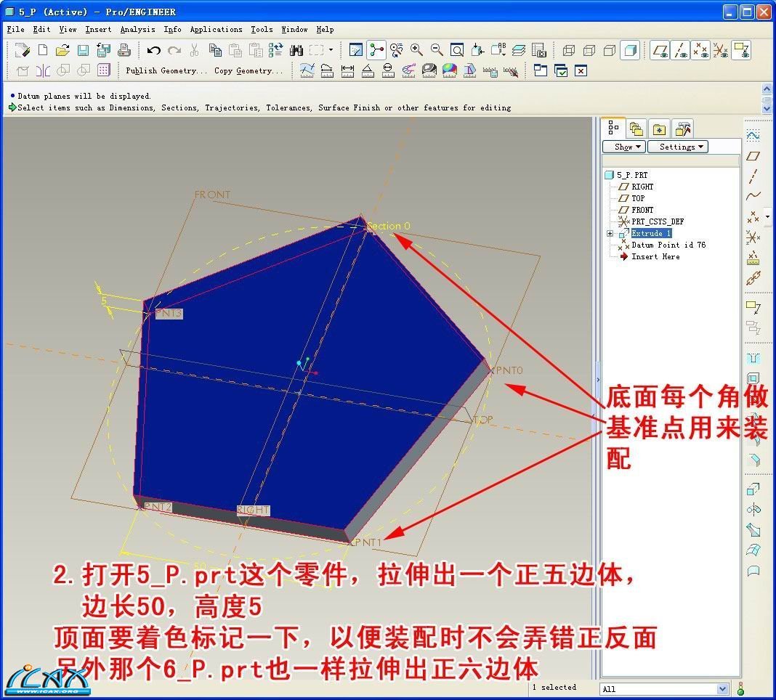This screenshot has height=700, width=776.
Task: Click the Zoom Out magnifier icon
Action: (437, 50)
